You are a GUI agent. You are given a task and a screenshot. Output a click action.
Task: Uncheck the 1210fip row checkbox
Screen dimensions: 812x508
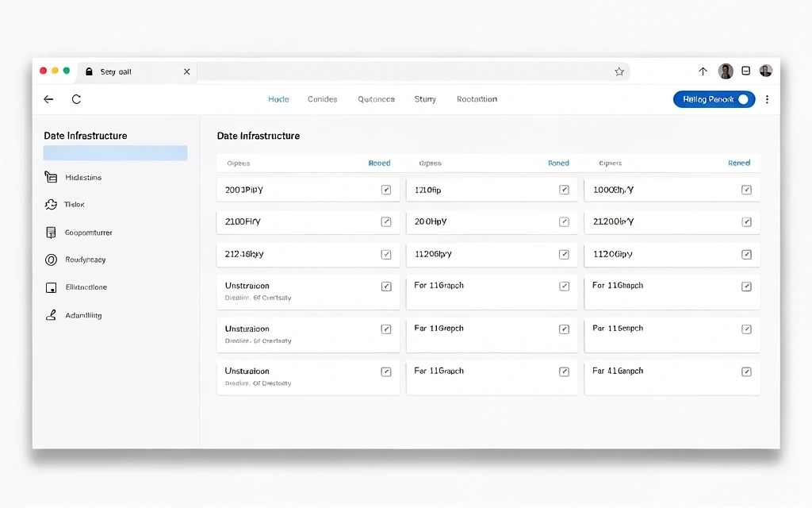click(564, 190)
